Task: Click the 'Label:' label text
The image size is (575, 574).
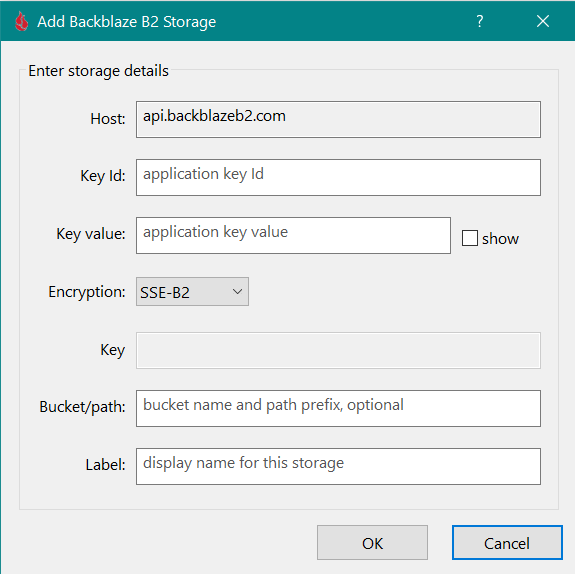Action: [x=105, y=465]
